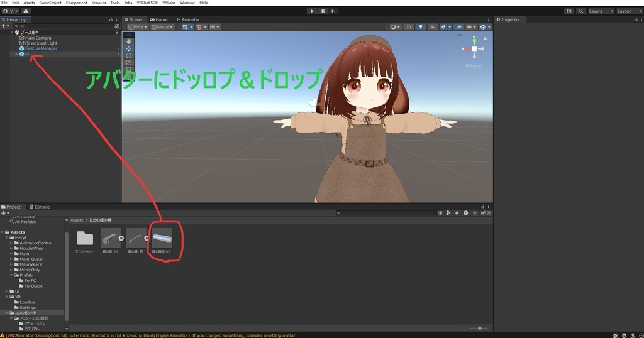Click the Step frame button

click(x=333, y=11)
